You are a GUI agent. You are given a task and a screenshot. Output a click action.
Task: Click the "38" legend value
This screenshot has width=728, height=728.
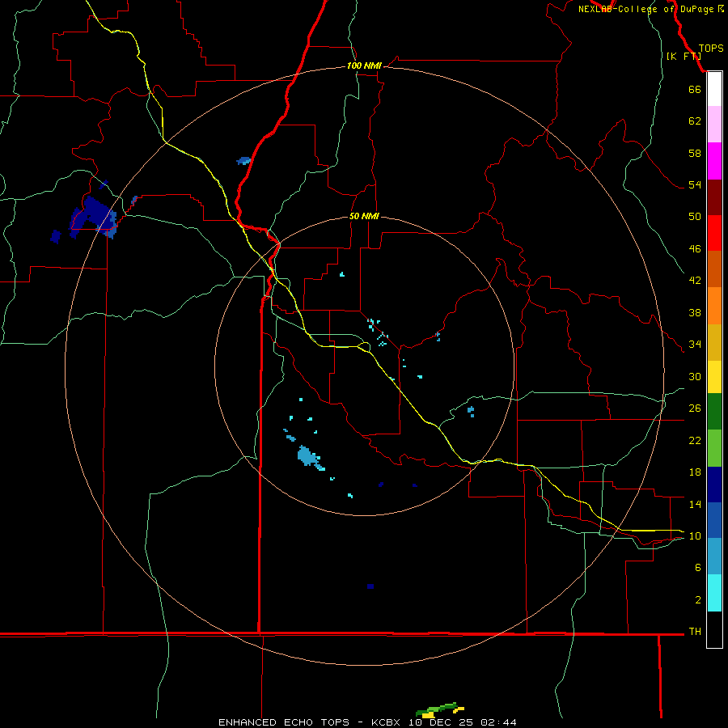[x=695, y=312]
